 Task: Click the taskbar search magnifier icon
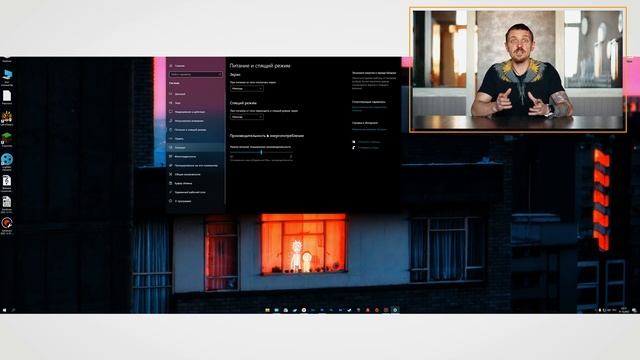(x=13, y=310)
